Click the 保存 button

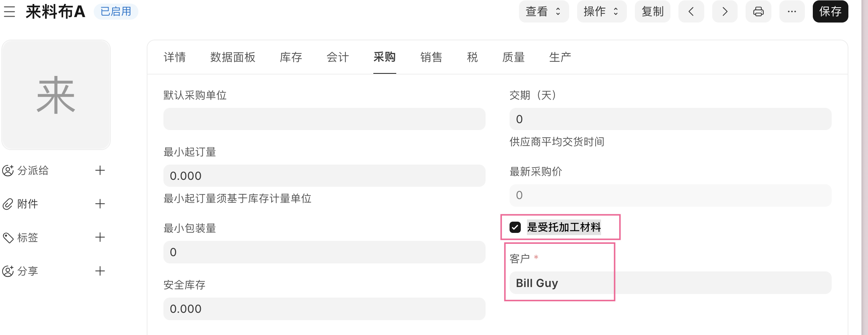click(830, 12)
